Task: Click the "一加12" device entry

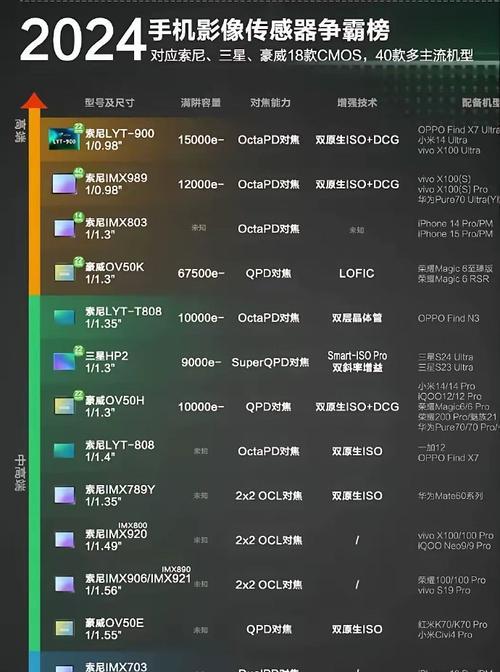Action: tap(432, 447)
